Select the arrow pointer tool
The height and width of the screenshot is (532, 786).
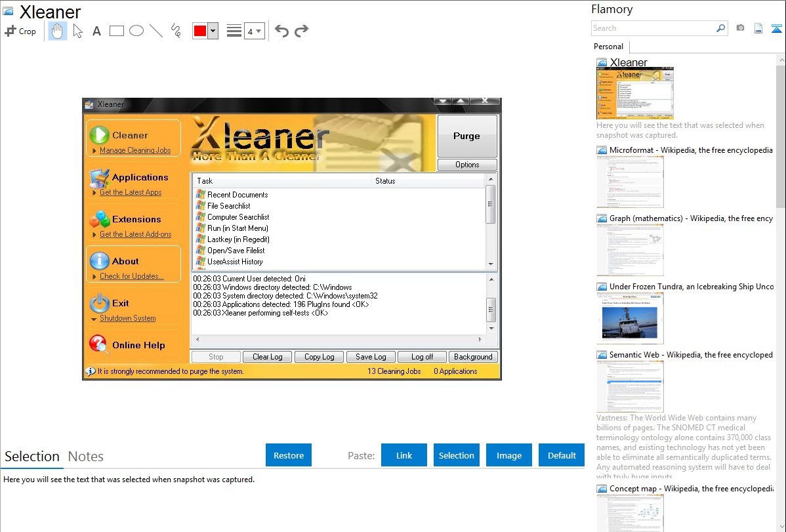tap(77, 31)
